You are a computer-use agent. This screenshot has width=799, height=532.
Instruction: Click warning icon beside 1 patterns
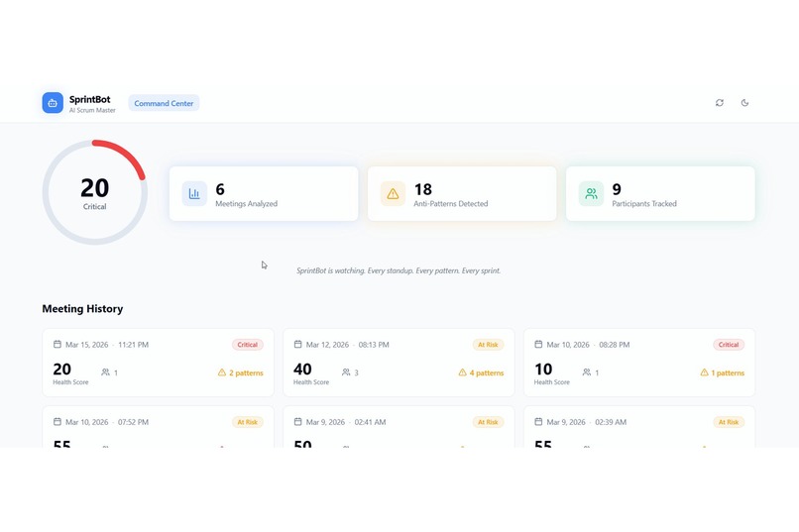tap(704, 372)
